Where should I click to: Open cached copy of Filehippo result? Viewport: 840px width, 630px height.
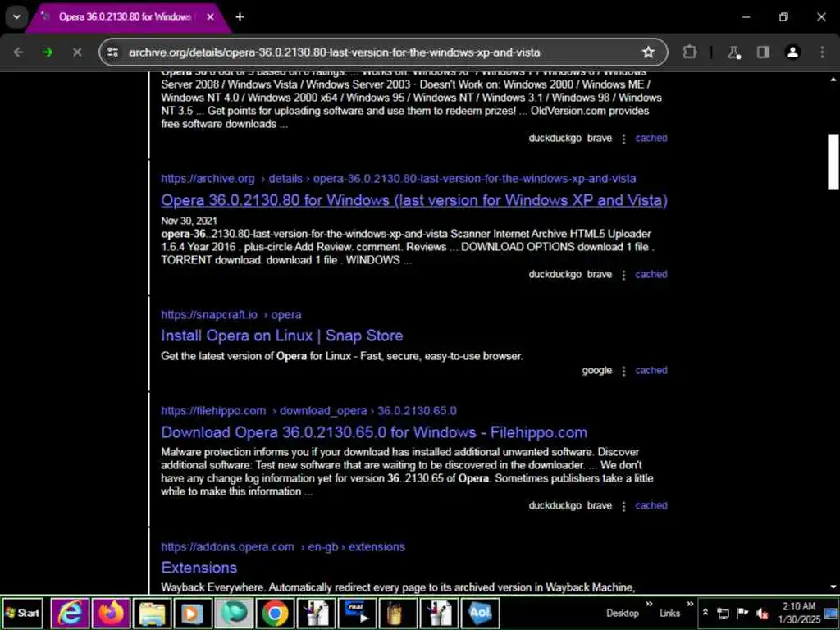(x=651, y=505)
